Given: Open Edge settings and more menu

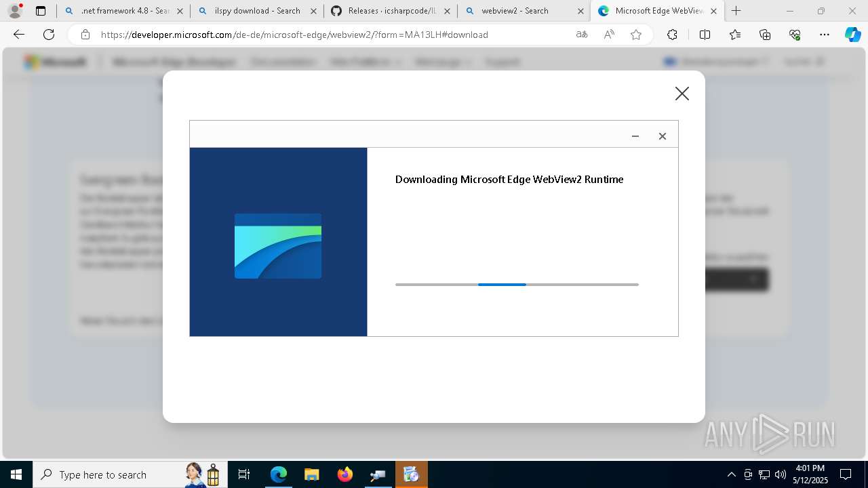Looking at the screenshot, I should pos(825,35).
